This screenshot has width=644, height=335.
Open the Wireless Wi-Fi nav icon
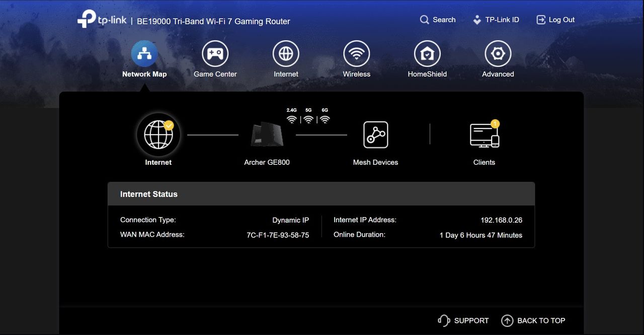[x=357, y=53]
